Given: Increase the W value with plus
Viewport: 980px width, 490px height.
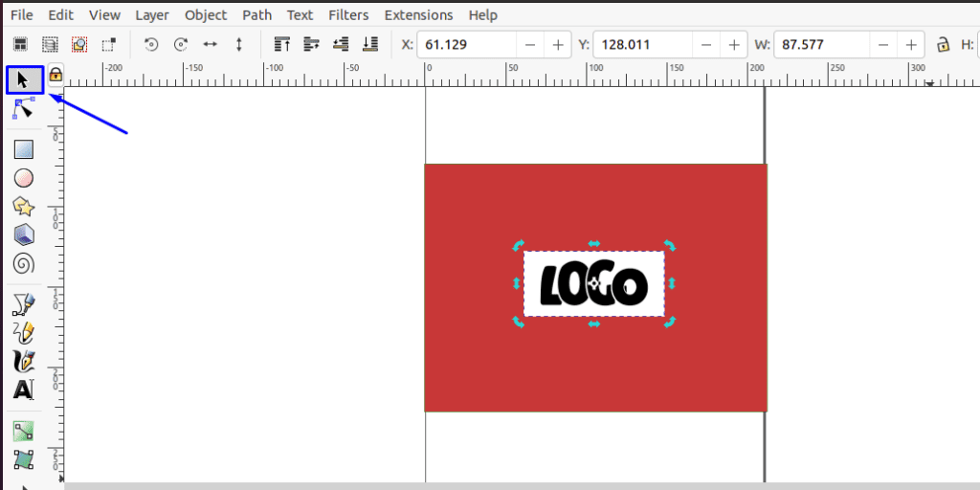Looking at the screenshot, I should pos(911,45).
